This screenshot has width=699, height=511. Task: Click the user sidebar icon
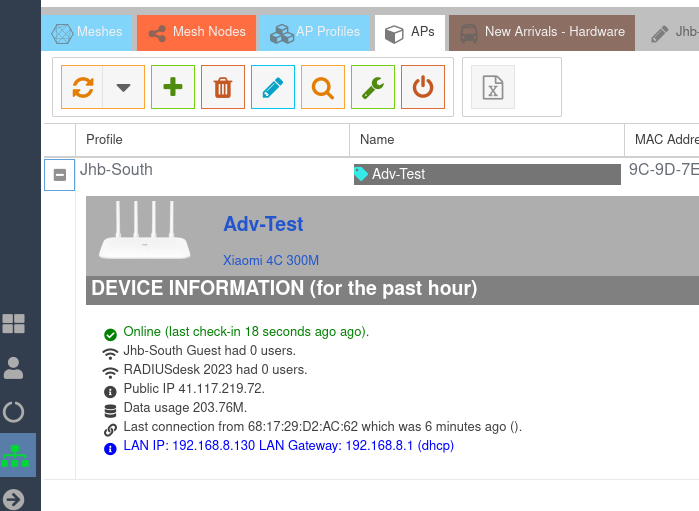[14, 368]
